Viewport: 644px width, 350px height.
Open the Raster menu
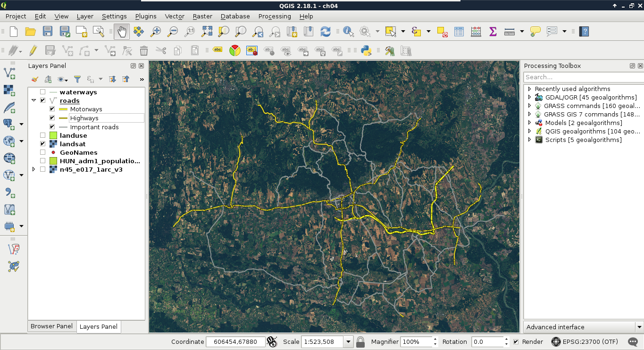coord(202,16)
